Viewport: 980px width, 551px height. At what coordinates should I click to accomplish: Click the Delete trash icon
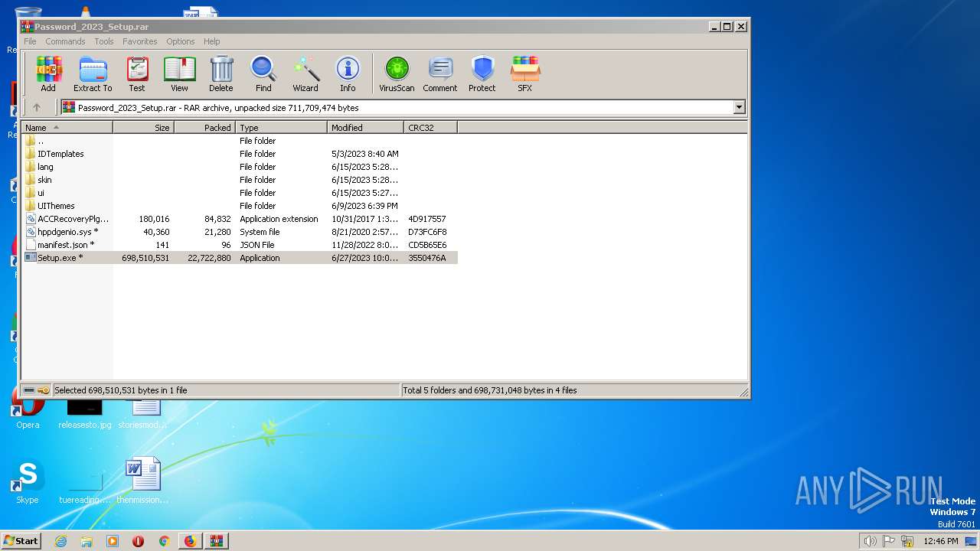(221, 74)
